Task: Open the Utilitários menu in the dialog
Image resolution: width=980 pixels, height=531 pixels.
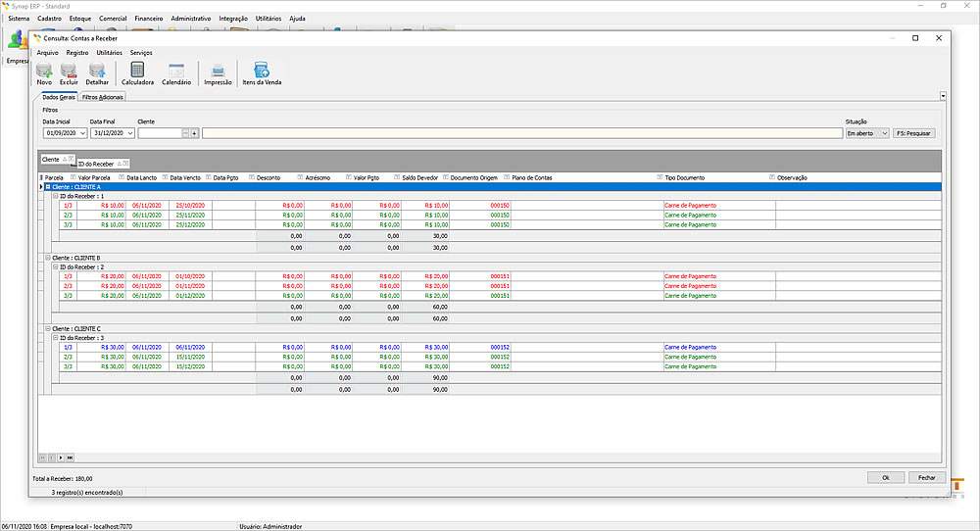Action: click(109, 52)
